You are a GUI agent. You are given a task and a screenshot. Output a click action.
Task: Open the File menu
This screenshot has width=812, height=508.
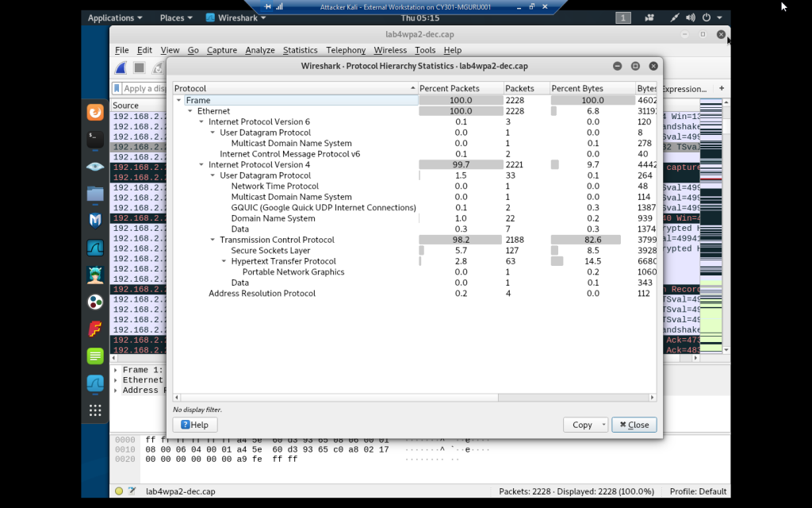[121, 50]
